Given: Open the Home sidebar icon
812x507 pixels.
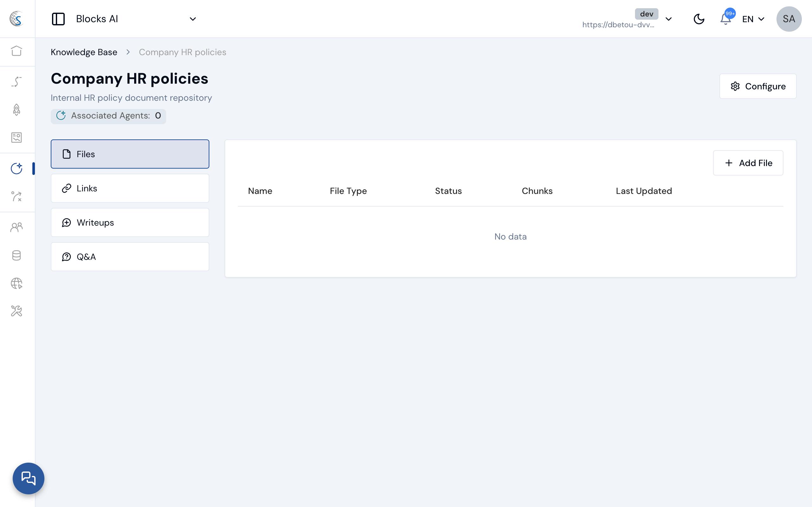Looking at the screenshot, I should click(x=16, y=52).
